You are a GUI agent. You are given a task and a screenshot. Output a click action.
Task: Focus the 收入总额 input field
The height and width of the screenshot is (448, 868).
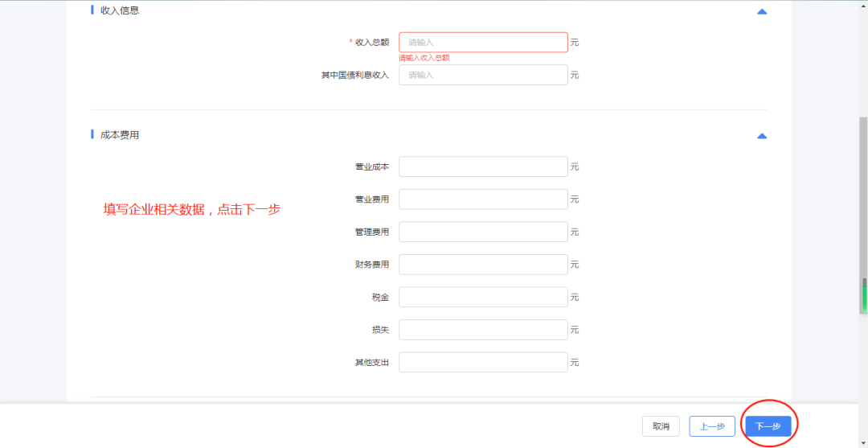(483, 42)
